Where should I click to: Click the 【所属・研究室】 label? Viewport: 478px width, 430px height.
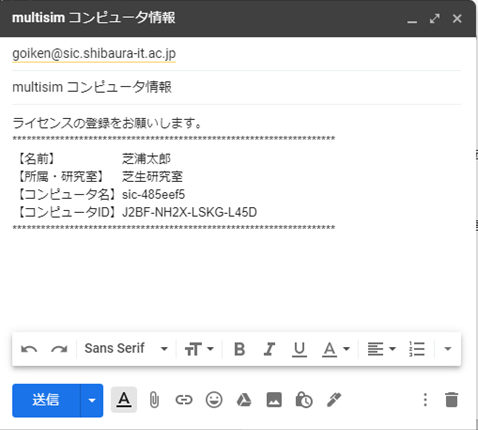pos(61,177)
